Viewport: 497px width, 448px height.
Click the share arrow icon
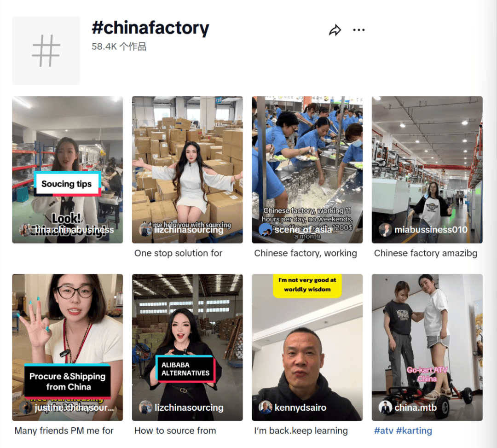(335, 30)
